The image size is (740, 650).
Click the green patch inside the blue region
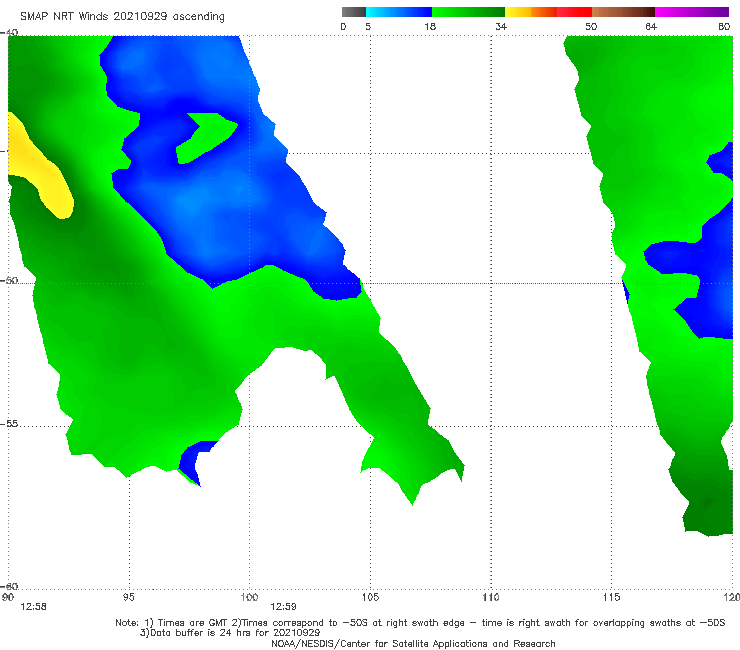[206, 138]
